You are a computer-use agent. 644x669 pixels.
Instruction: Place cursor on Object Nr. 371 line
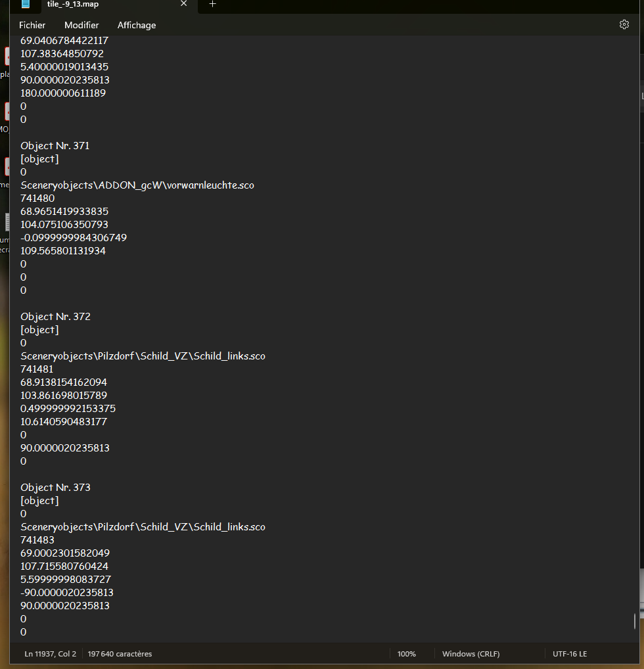point(55,145)
